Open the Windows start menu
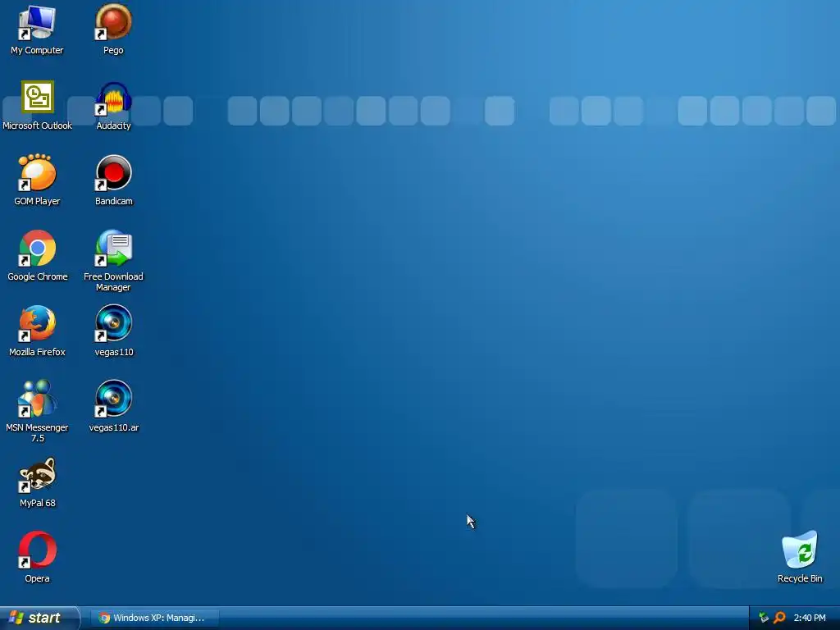Image resolution: width=840 pixels, height=630 pixels. coord(39,618)
